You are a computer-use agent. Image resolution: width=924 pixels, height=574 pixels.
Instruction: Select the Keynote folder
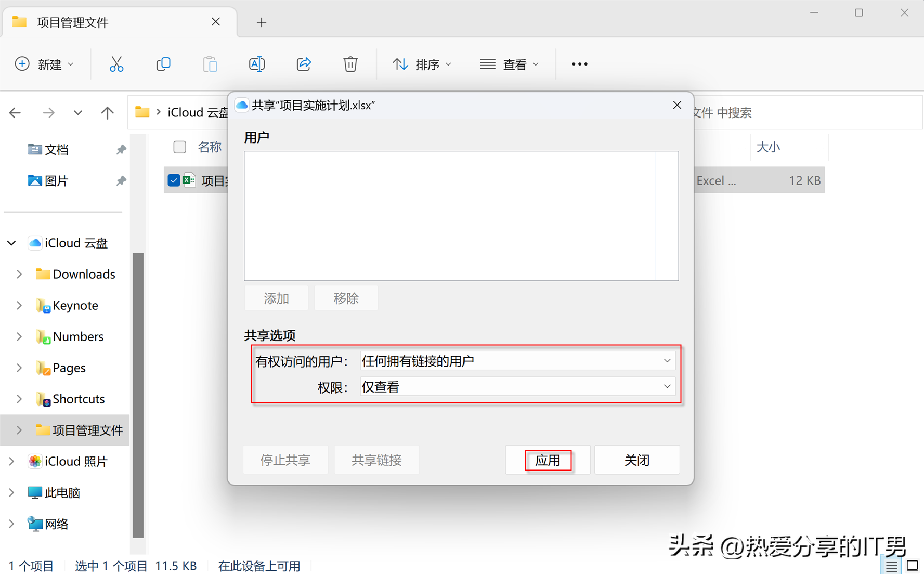point(67,305)
